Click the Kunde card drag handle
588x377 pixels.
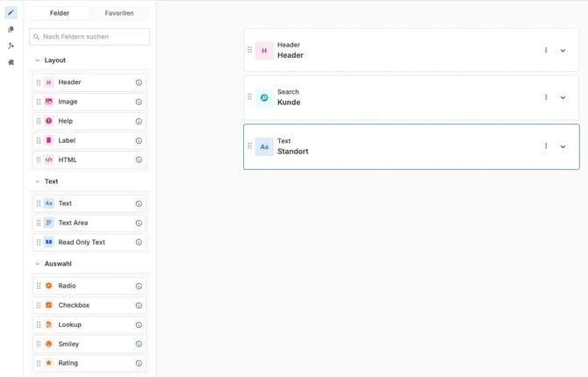[x=250, y=97]
